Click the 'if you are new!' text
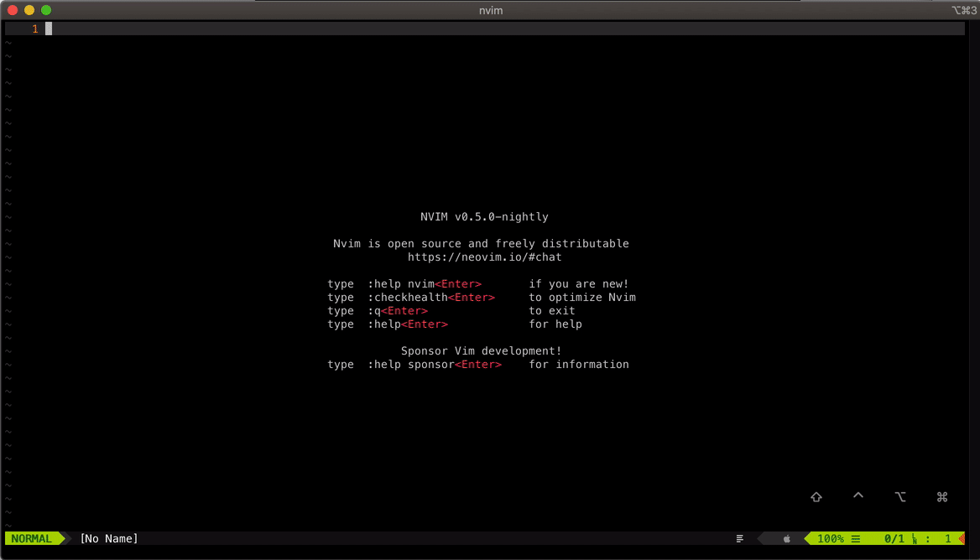This screenshot has height=560, width=980. coord(579,284)
